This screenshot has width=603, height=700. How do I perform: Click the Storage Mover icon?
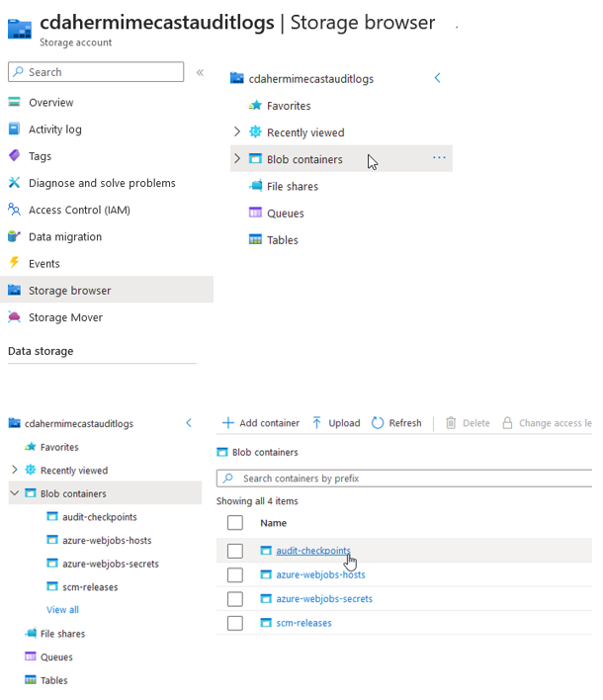pyautogui.click(x=14, y=317)
